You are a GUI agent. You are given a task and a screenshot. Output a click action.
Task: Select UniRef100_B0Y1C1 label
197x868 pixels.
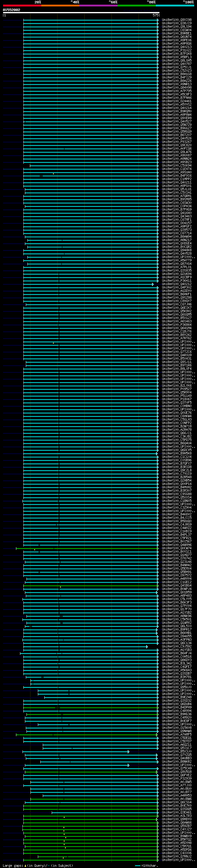coord(177,551)
